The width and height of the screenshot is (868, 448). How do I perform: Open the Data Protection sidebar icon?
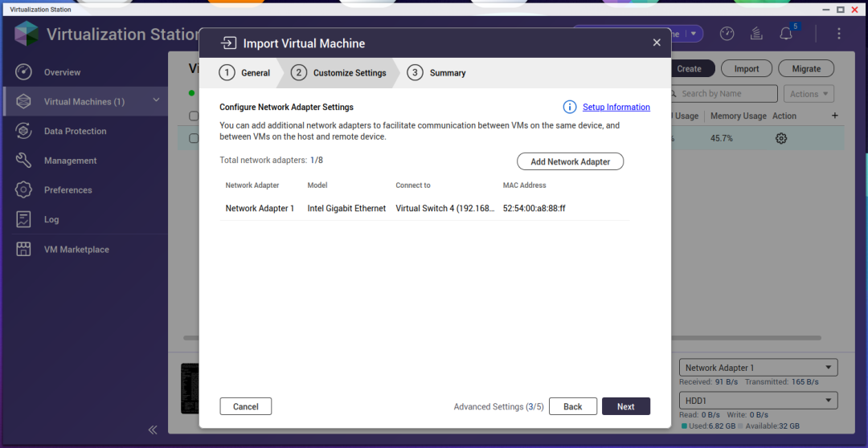pos(23,131)
